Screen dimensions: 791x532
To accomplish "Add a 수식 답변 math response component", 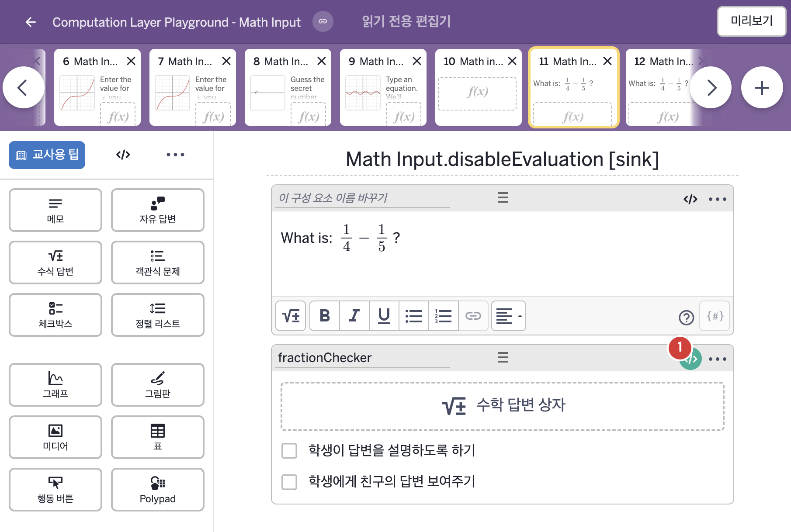I will pyautogui.click(x=56, y=263).
